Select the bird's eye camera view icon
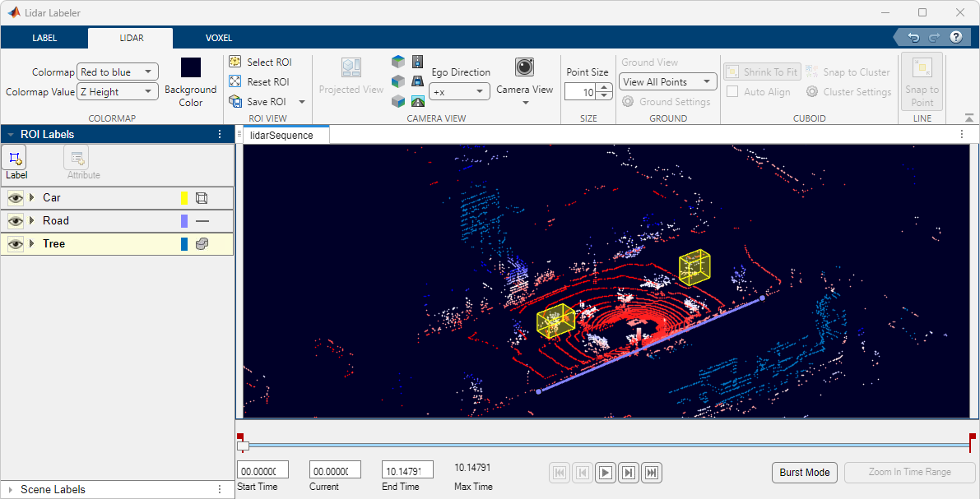 [x=418, y=61]
